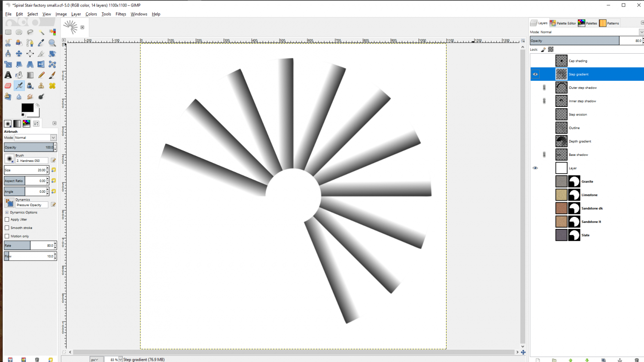Viewport: 644px width, 362px height.
Task: Switch to the Palette Editor tab
Action: click(563, 23)
